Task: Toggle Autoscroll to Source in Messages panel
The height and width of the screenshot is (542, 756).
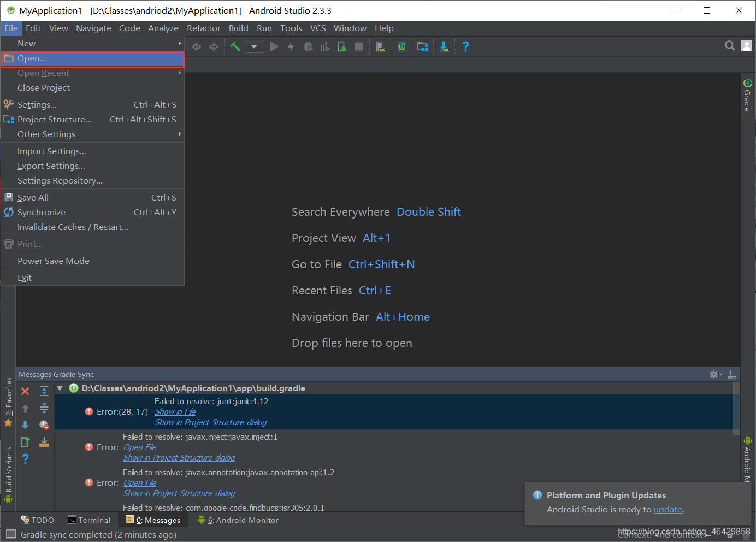Action: [44, 442]
